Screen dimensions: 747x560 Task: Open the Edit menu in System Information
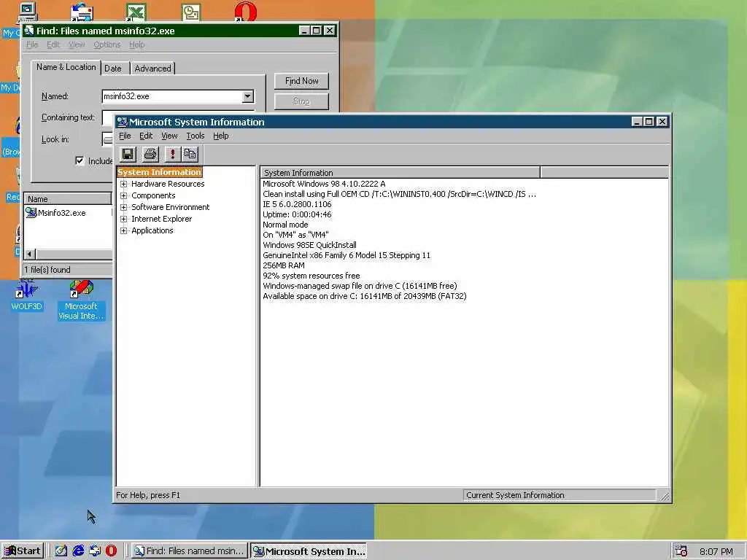146,136
